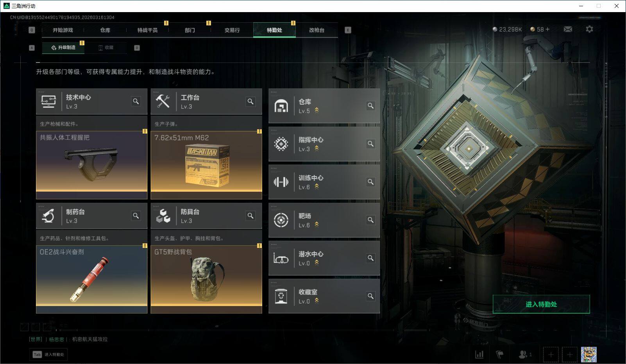
Task: Click the magnifier on 工作台 panel
Action: click(250, 101)
